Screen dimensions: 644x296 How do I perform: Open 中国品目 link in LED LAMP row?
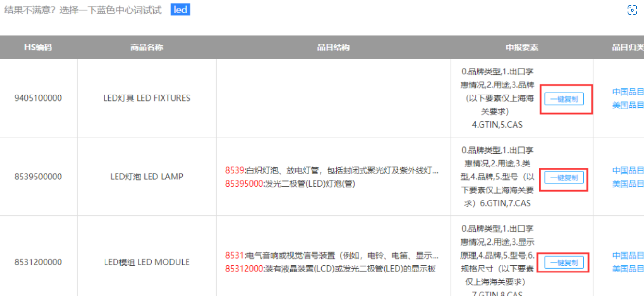628,170
